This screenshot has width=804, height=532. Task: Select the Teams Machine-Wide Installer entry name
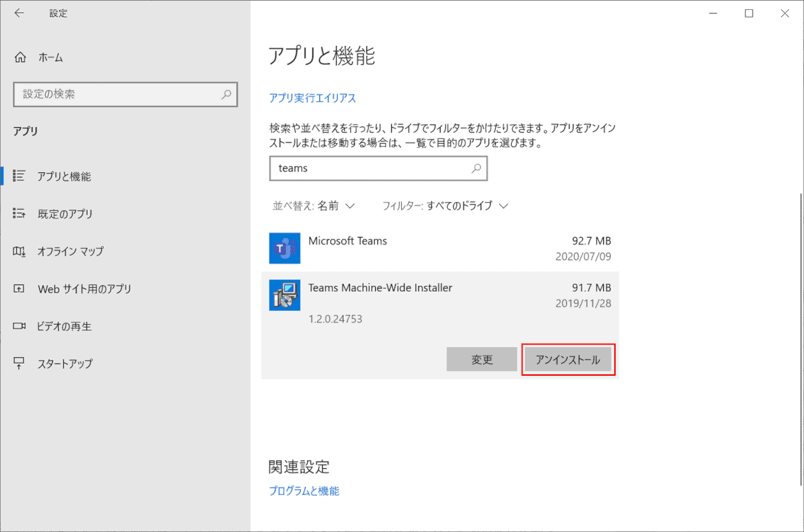[380, 288]
